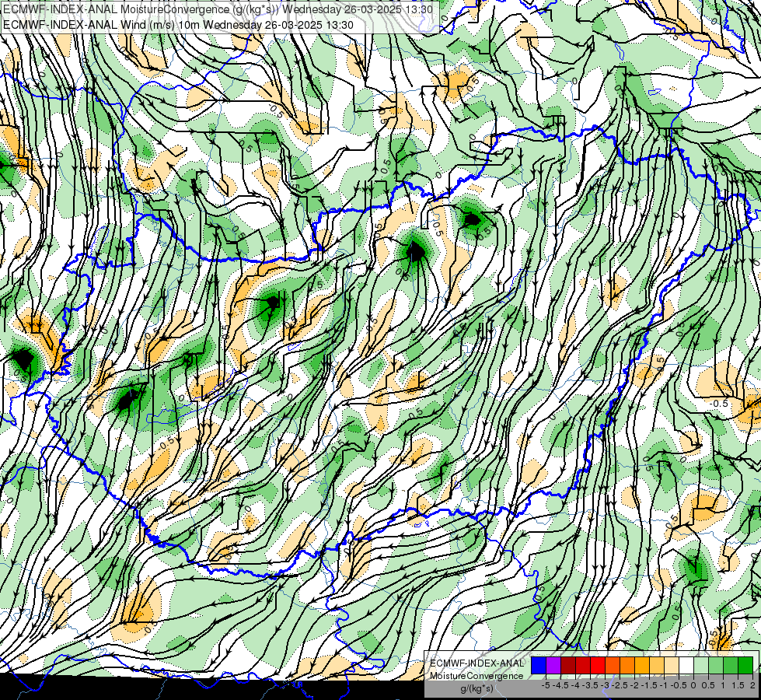Click the '-4.5' legend scale value
761x700 pixels.
(561, 685)
